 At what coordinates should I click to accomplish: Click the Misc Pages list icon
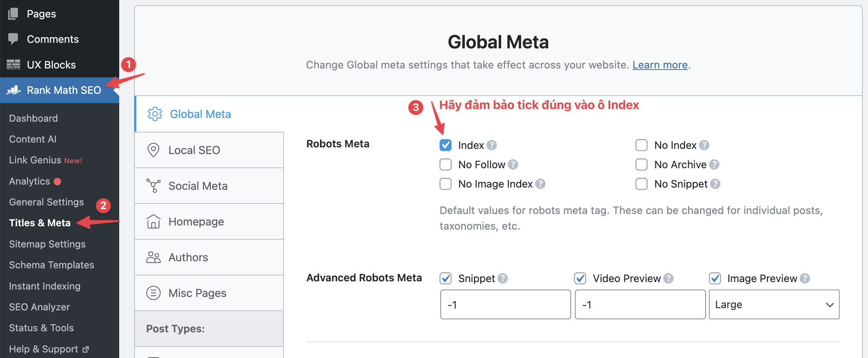(x=153, y=293)
